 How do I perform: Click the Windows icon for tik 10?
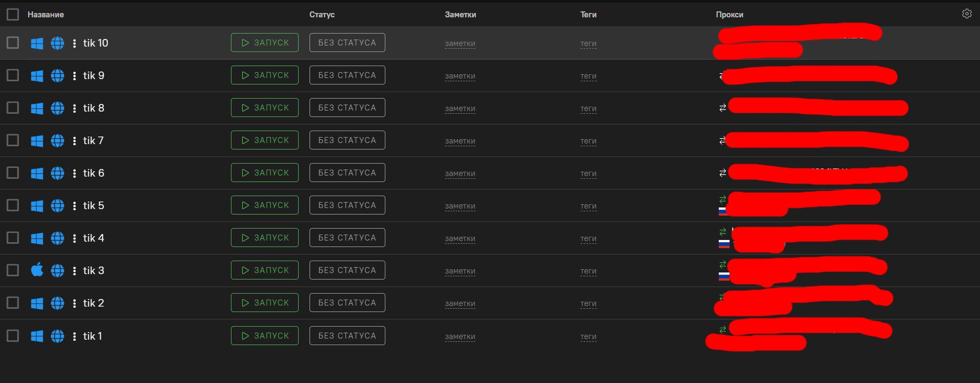coord(37,43)
